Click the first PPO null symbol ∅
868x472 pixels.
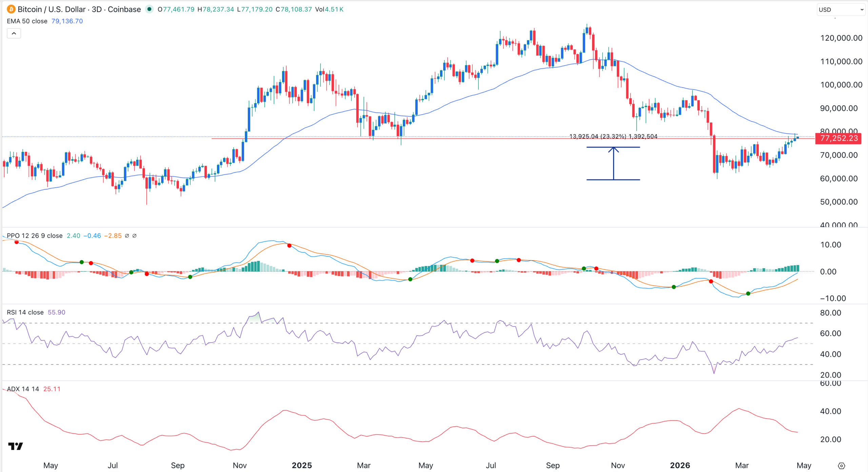(127, 236)
